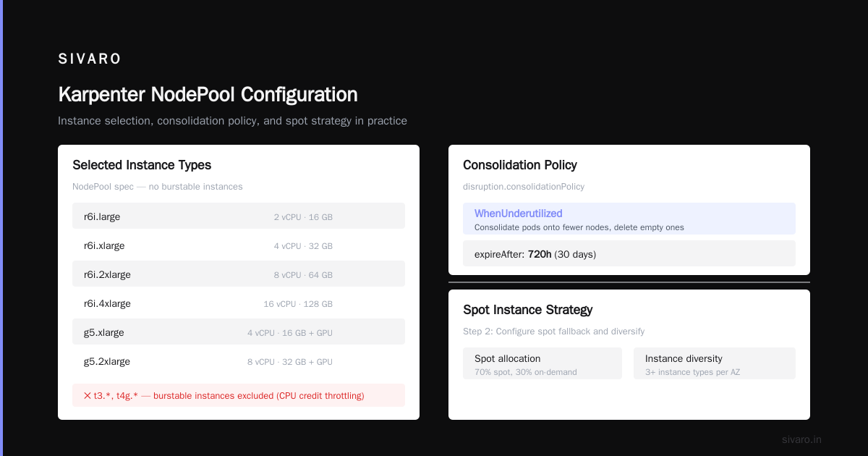Select the WhenUnderutilized policy option
This screenshot has width=868, height=456.
(x=629, y=219)
